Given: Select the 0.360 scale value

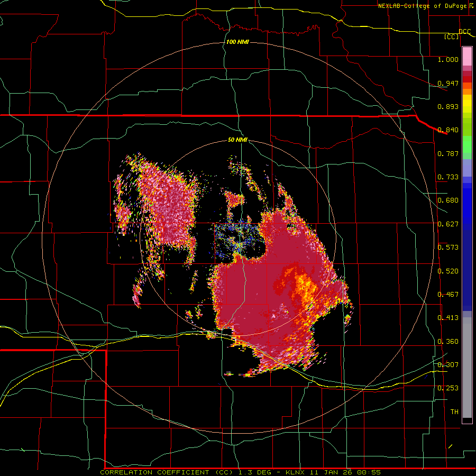Looking at the screenshot, I should [448, 342].
